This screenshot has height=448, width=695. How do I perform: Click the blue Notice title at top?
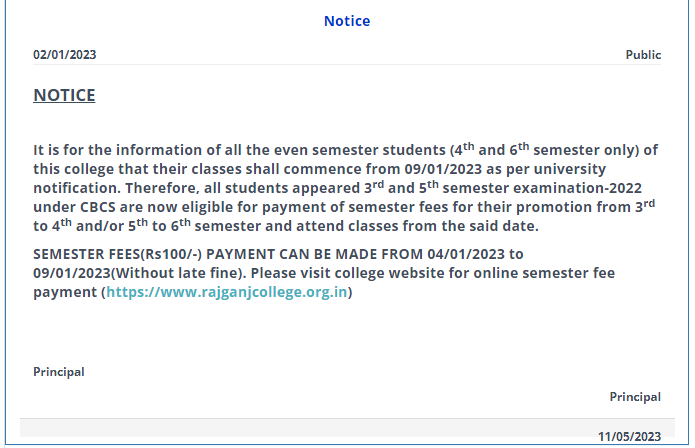pyautogui.click(x=347, y=21)
